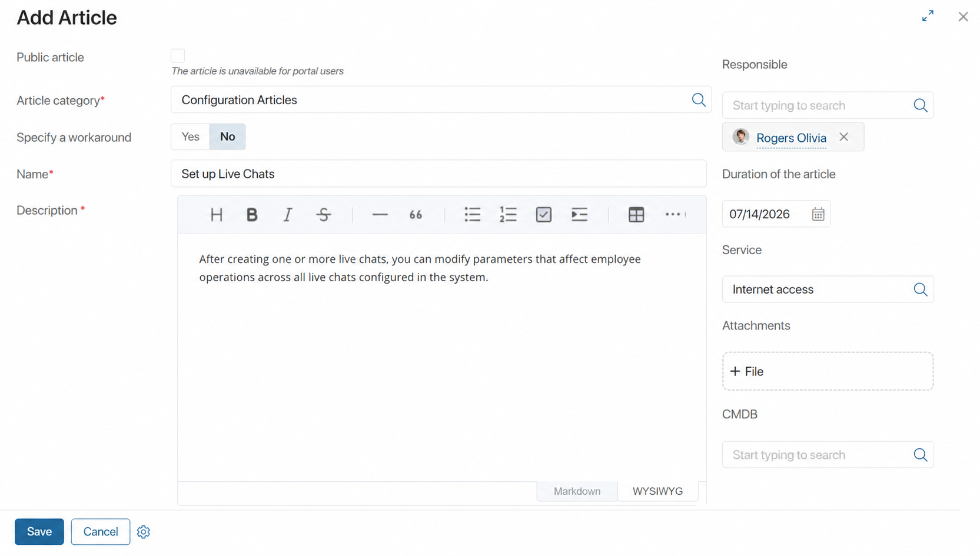Click search icon in Responsible field
The image size is (980, 556).
click(x=920, y=105)
